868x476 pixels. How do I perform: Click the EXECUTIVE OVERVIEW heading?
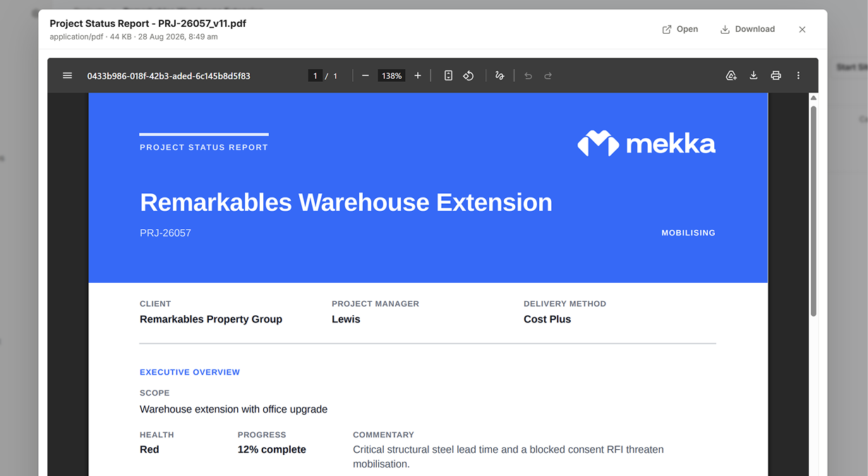(190, 372)
